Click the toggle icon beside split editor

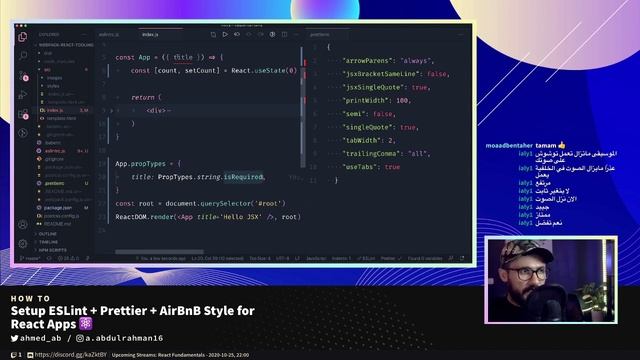point(272,35)
